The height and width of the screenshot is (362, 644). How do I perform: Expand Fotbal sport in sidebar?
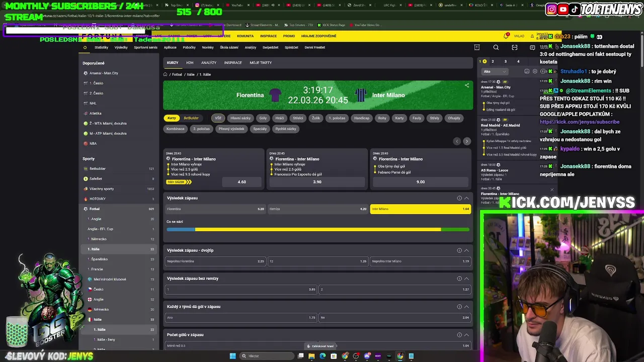tap(120, 209)
